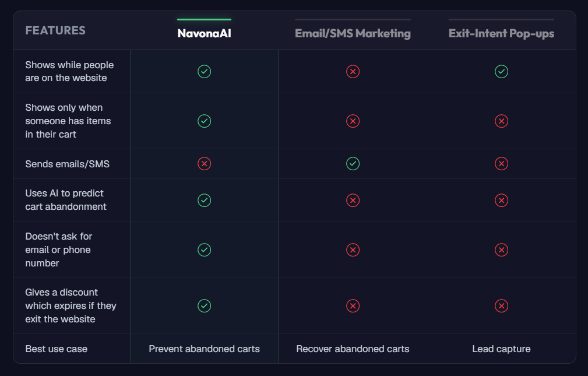Click NavonaAI red cross for Sends emails/SMS

(204, 164)
